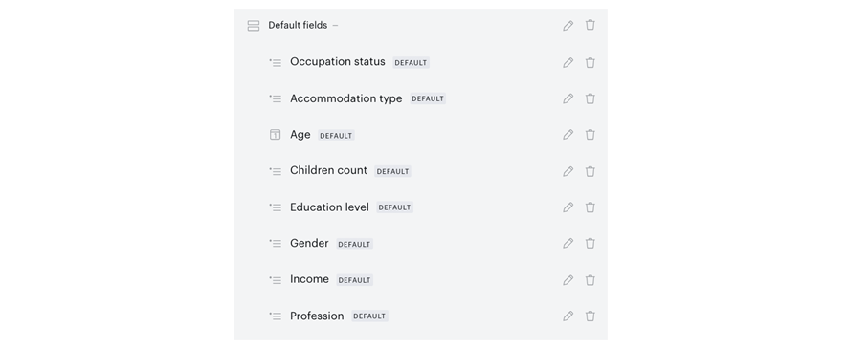The image size is (868, 349).
Task: Open the Education level field
Action: pyautogui.click(x=329, y=207)
